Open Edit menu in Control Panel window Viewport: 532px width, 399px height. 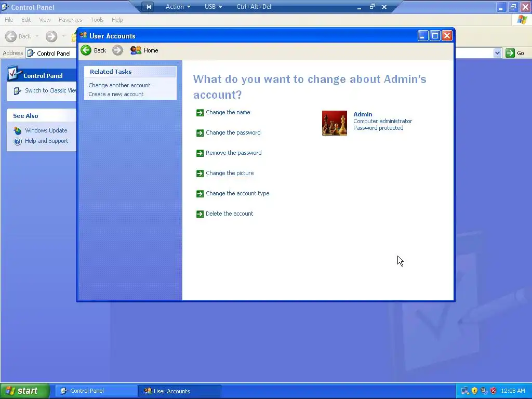[26, 20]
